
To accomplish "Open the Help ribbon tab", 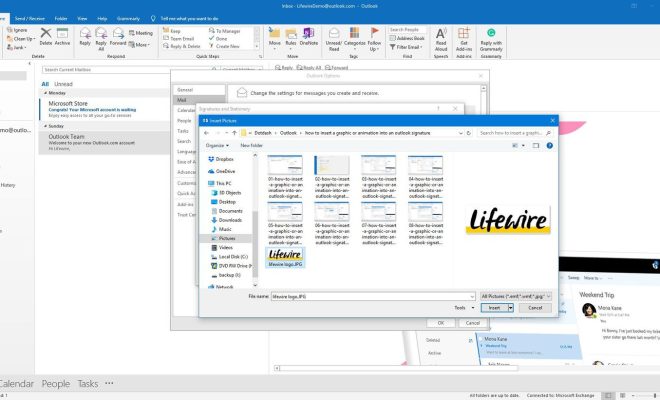I will click(x=102, y=19).
